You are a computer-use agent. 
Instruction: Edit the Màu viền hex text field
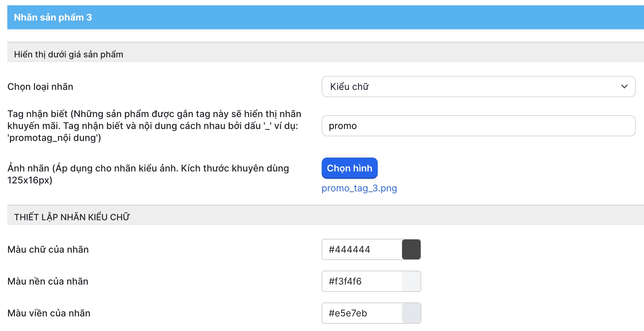[362, 313]
